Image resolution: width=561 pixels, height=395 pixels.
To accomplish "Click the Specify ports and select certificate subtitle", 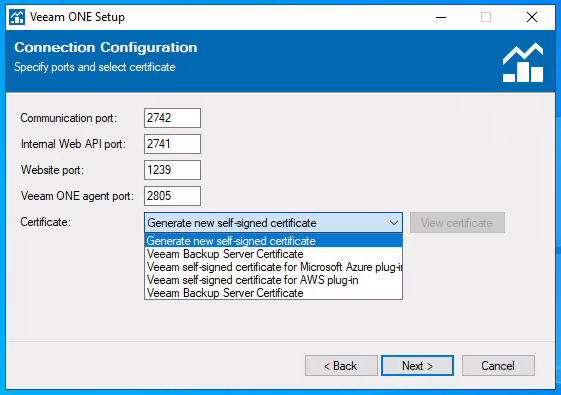I will point(95,67).
